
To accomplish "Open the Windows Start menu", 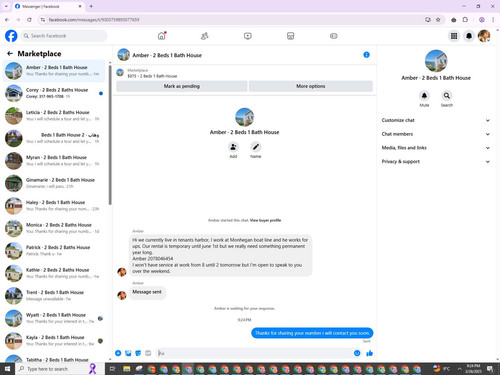I will [7, 369].
